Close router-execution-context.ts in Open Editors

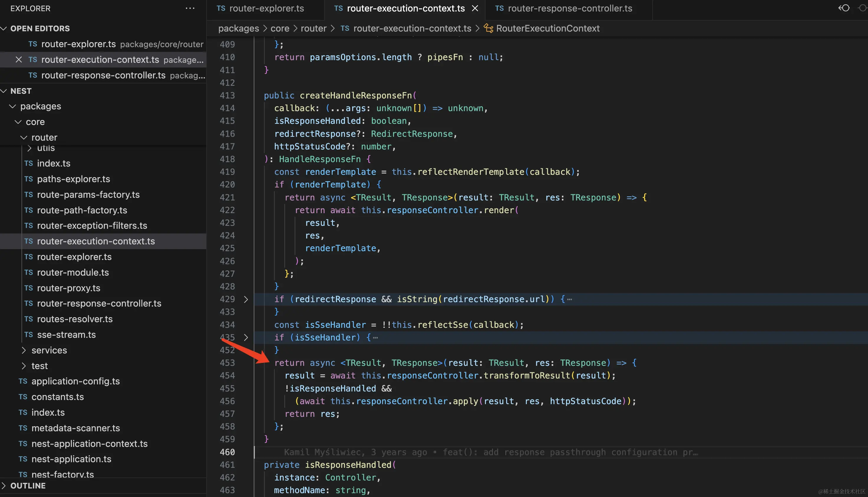pyautogui.click(x=19, y=60)
